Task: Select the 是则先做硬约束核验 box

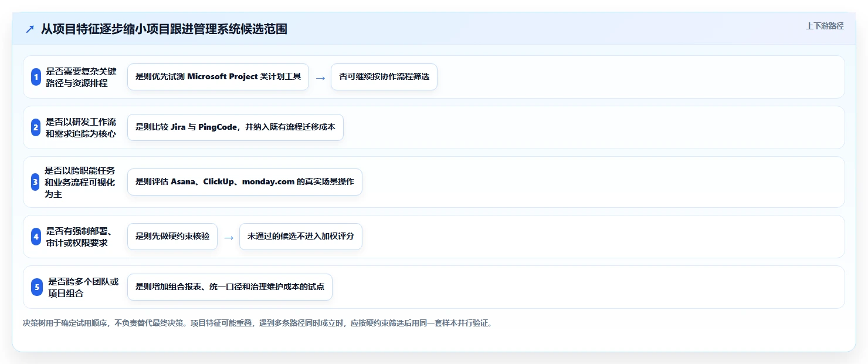Action: 172,237
